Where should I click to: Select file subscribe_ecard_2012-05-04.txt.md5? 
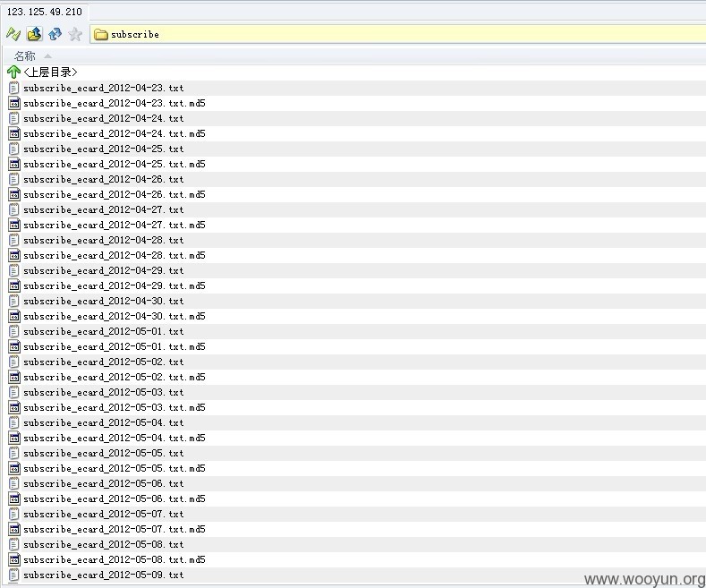[x=115, y=438]
